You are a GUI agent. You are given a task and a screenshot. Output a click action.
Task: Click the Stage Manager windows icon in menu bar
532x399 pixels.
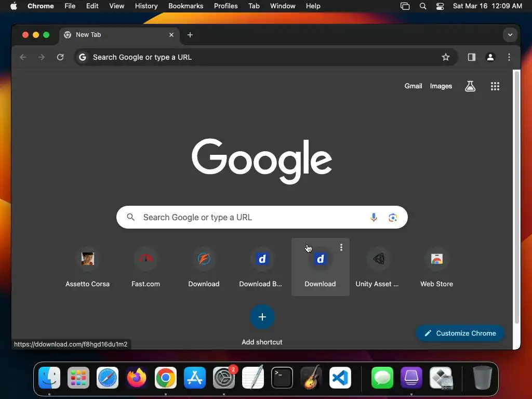click(405, 6)
